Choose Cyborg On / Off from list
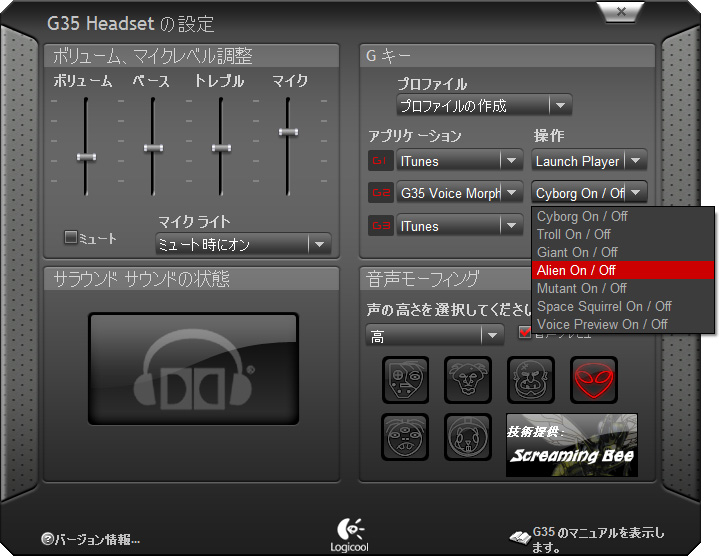719x556 pixels. 623,216
